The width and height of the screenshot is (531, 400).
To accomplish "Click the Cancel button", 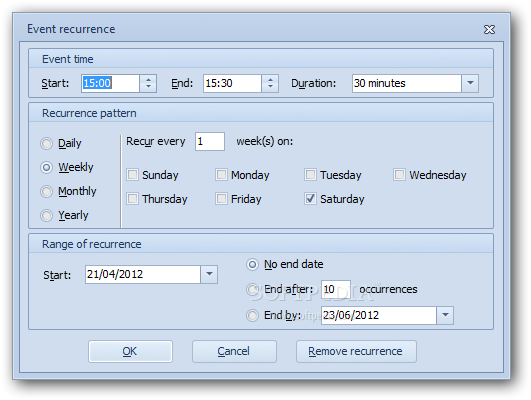I will pyautogui.click(x=234, y=352).
